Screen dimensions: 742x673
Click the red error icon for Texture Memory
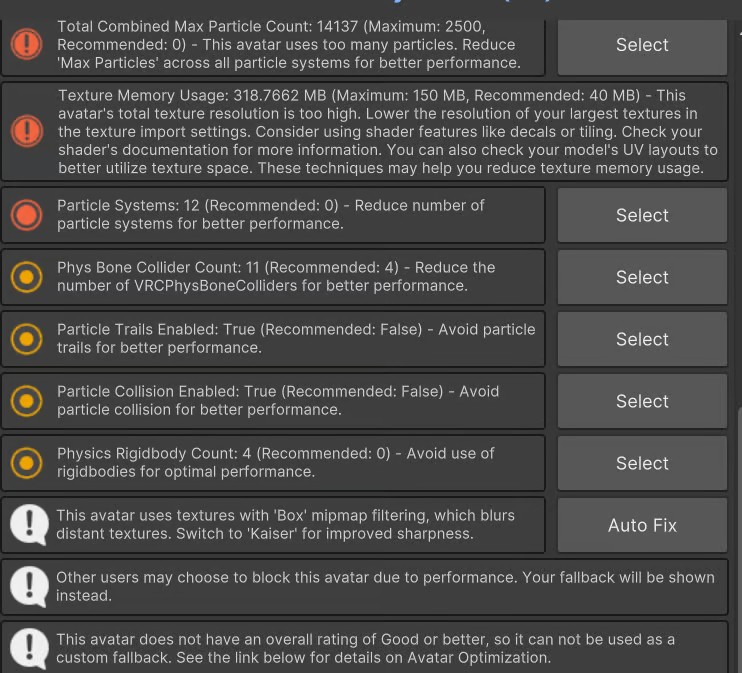[x=27, y=131]
